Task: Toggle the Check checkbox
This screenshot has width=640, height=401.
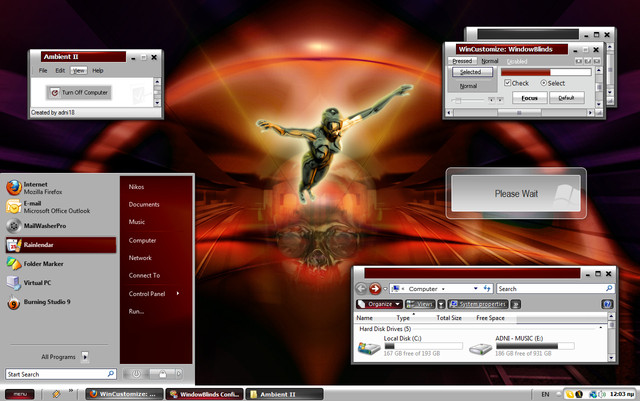Action: 507,83
